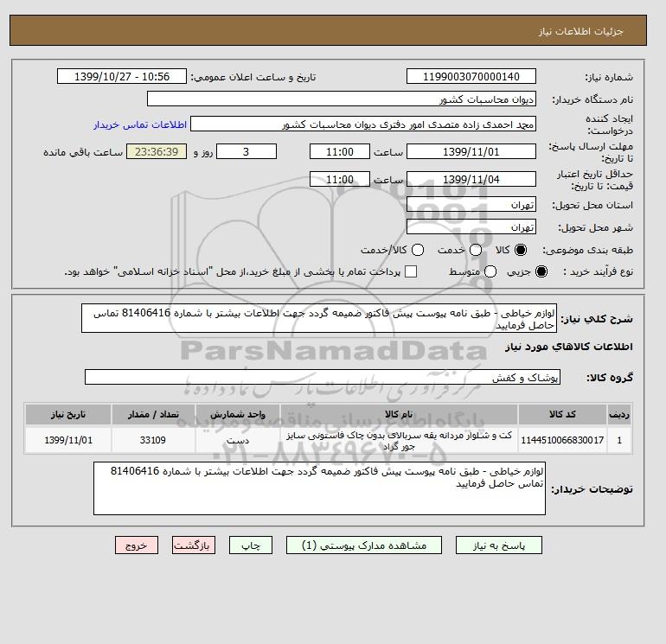Click the شماره نیاز field 1199003070000140
Screen dimensions: 666x644
pos(471,76)
